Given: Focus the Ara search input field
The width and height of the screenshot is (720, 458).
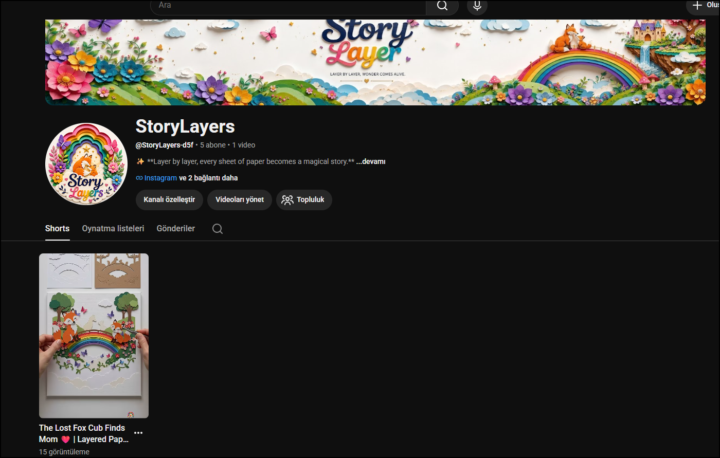Looking at the screenshot, I should pyautogui.click(x=288, y=6).
